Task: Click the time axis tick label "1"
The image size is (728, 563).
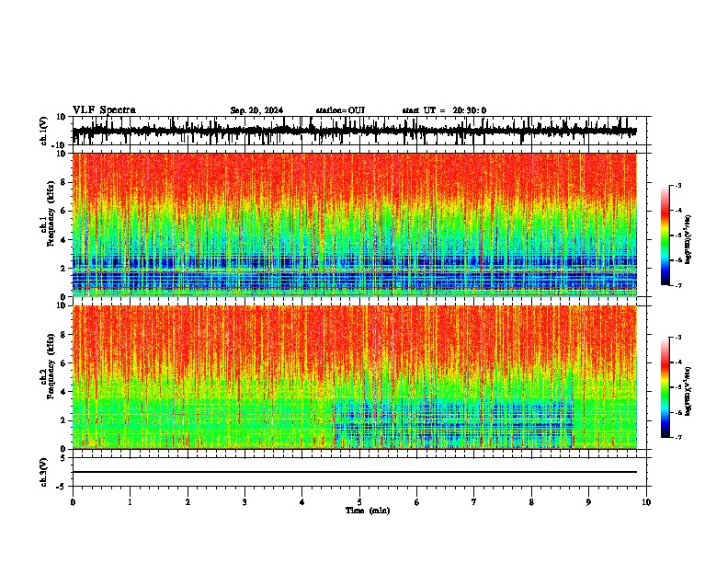Action: [130, 502]
